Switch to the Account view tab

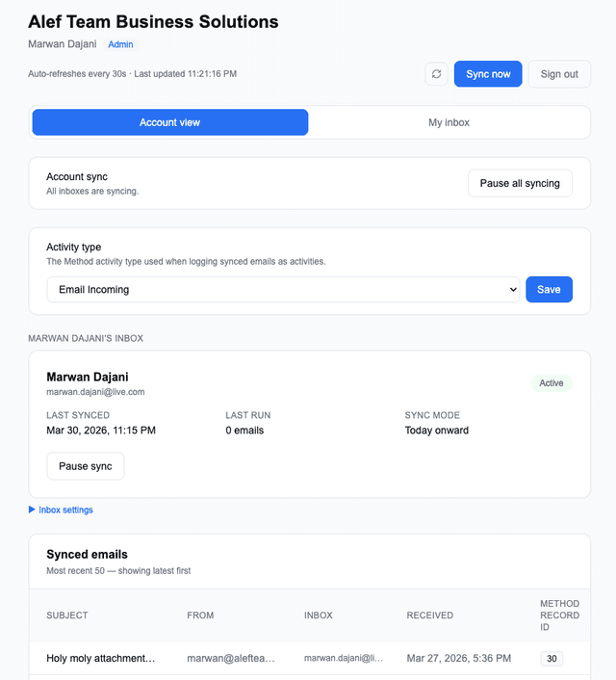[x=170, y=122]
